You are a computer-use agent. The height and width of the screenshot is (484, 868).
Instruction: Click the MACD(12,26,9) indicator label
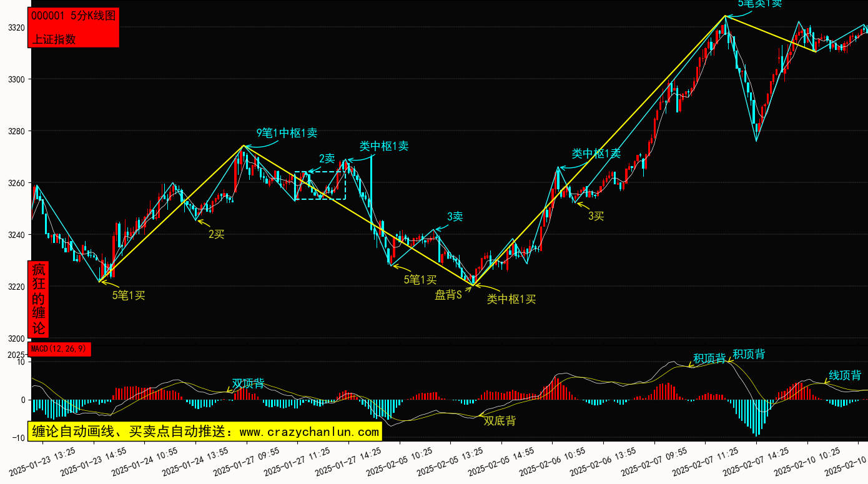coord(60,348)
